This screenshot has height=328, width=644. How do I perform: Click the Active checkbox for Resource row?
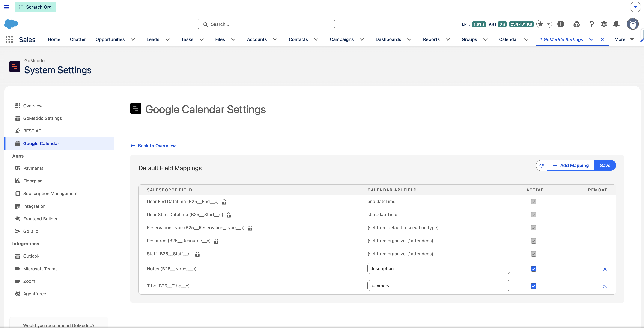tap(534, 241)
